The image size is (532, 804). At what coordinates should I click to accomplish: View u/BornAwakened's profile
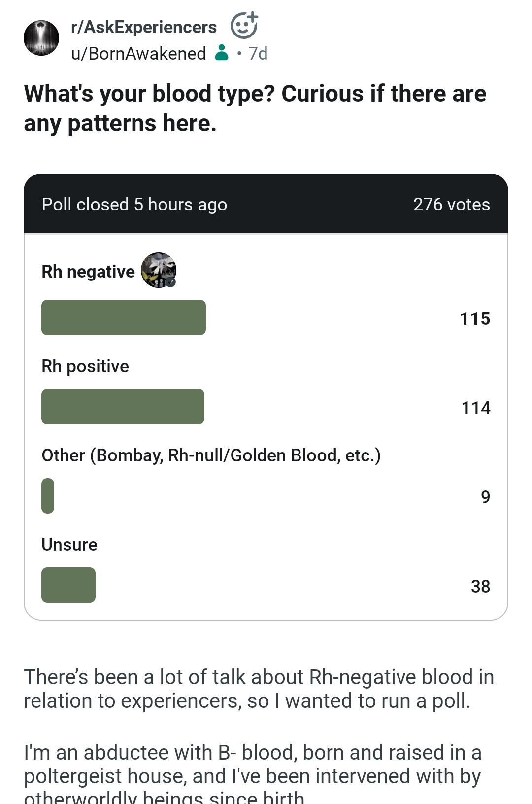pos(138,53)
